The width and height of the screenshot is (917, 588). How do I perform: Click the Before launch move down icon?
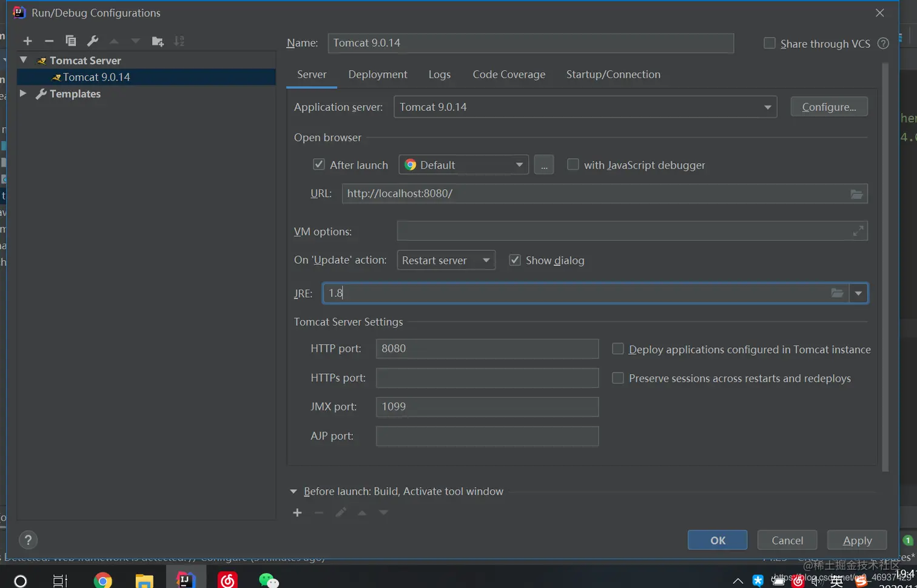[383, 513]
